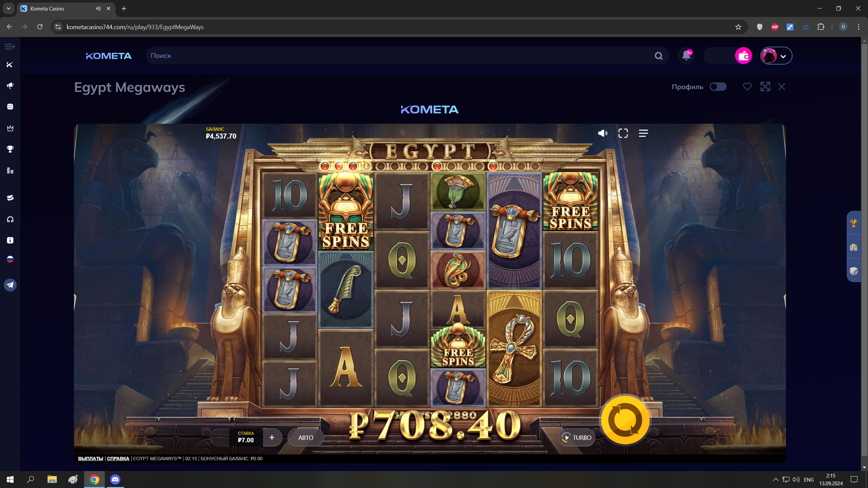The image size is (868, 488).
Task: Open the browser tab search dropdown
Action: [x=8, y=8]
